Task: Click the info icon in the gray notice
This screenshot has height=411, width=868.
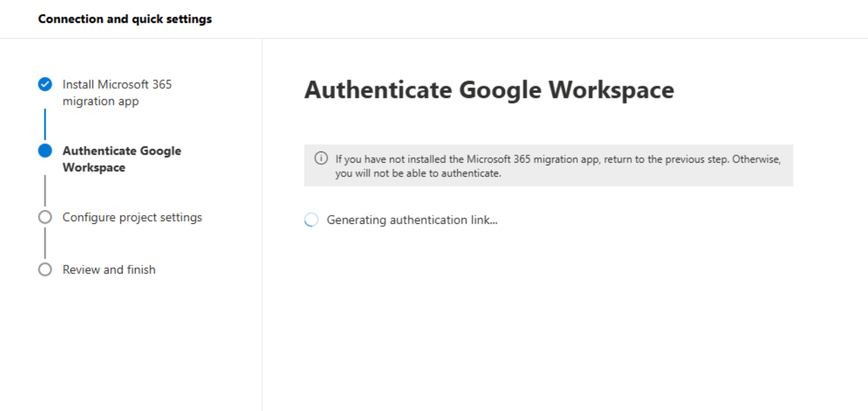Action: (x=321, y=159)
